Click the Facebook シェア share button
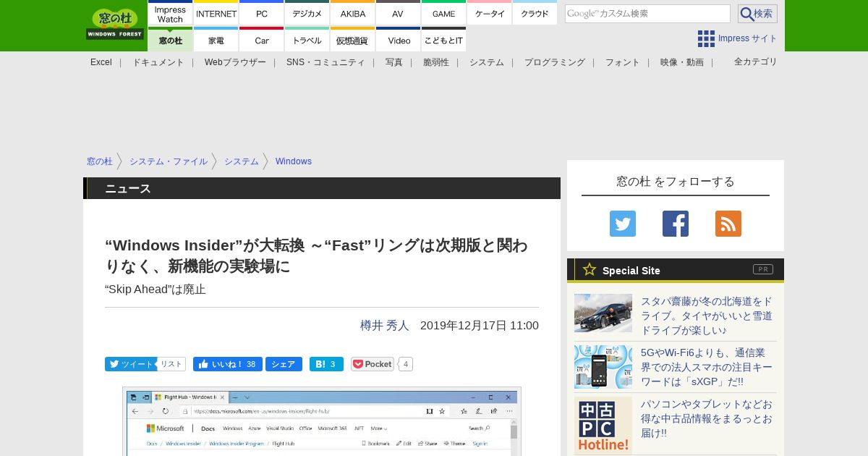 click(x=284, y=364)
